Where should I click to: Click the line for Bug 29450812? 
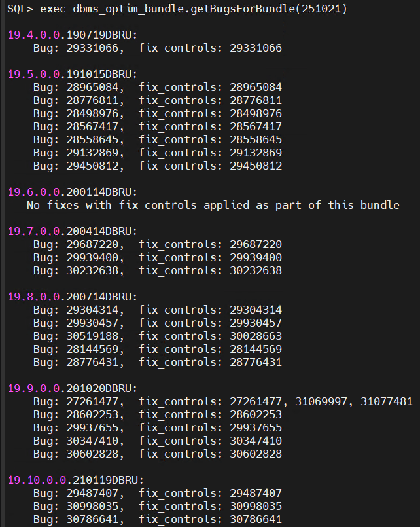tap(157, 166)
